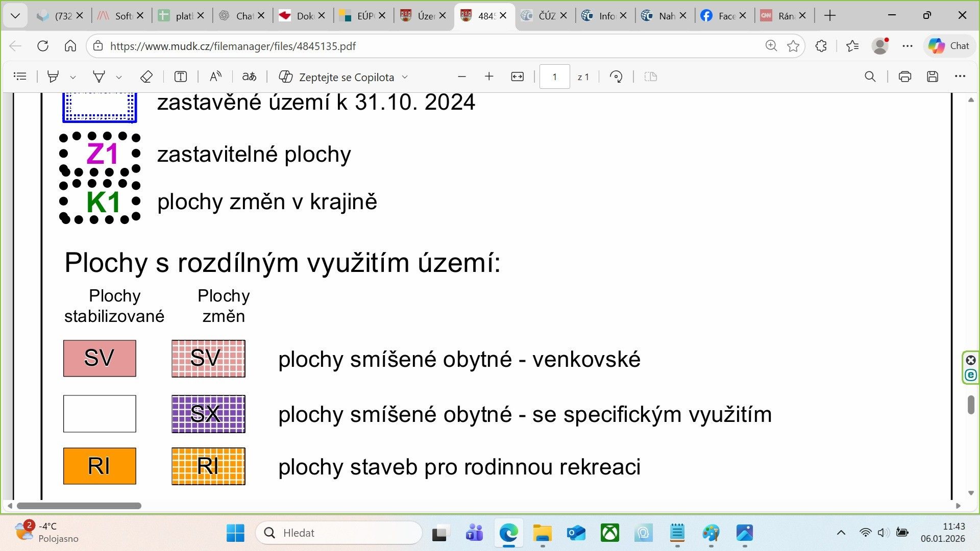Start Read aloud for the PDF
The image size is (980, 551).
(215, 77)
